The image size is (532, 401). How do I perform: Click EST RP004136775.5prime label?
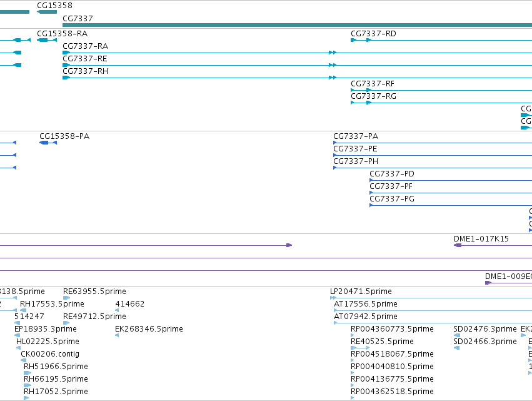click(x=392, y=379)
